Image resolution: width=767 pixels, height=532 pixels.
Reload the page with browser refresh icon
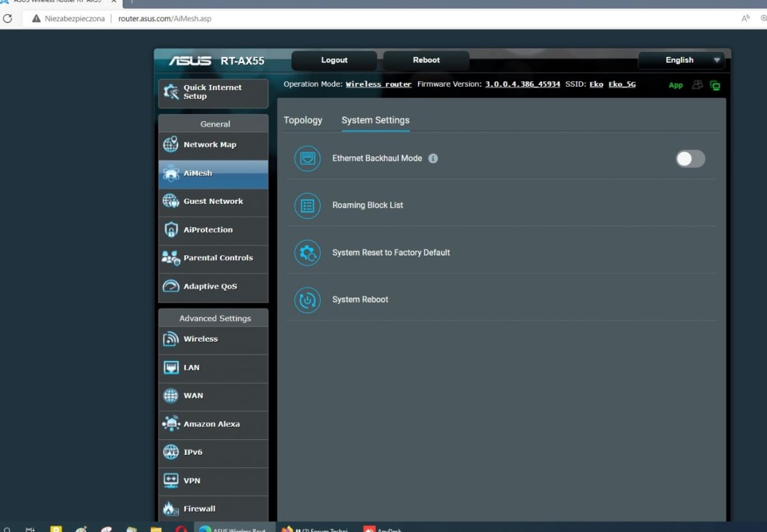(x=8, y=19)
